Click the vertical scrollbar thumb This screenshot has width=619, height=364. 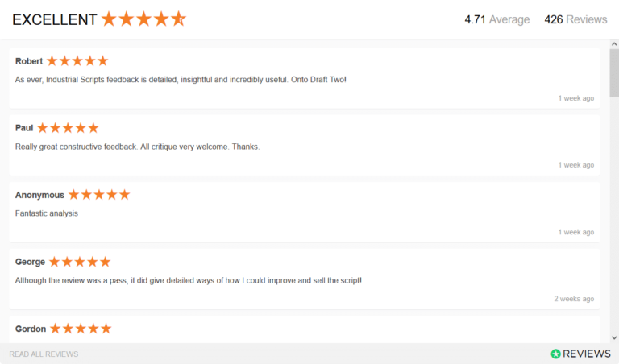613,72
